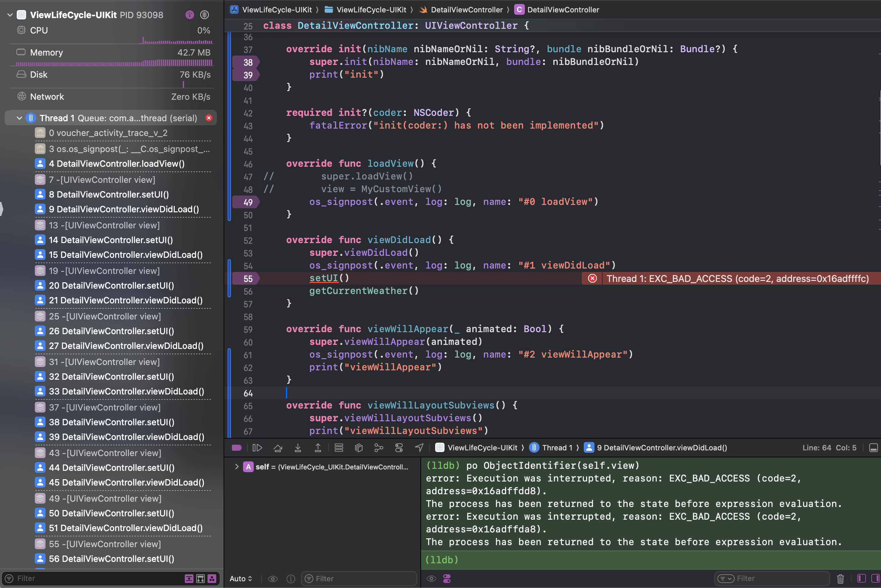Expand the self variable disclosure arrow

[x=237, y=467]
